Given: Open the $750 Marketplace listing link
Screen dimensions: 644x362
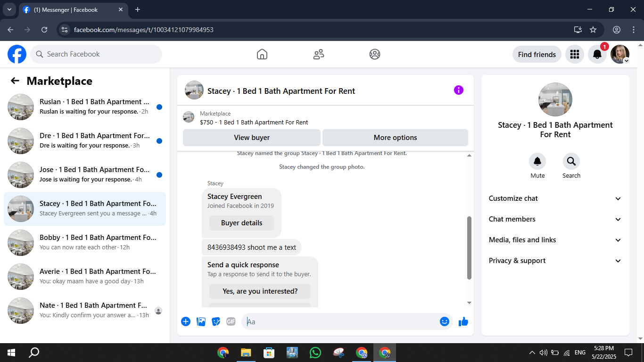Looking at the screenshot, I should pyautogui.click(x=254, y=123).
